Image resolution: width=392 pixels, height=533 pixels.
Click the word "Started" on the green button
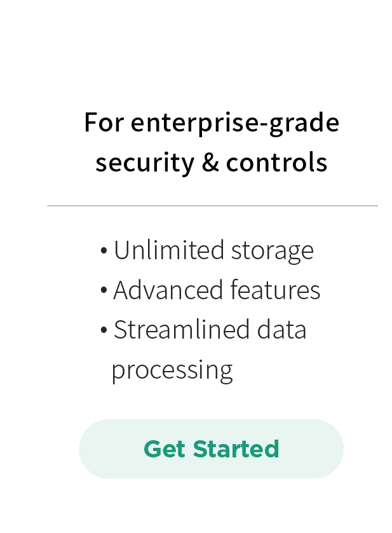pyautogui.click(x=236, y=449)
